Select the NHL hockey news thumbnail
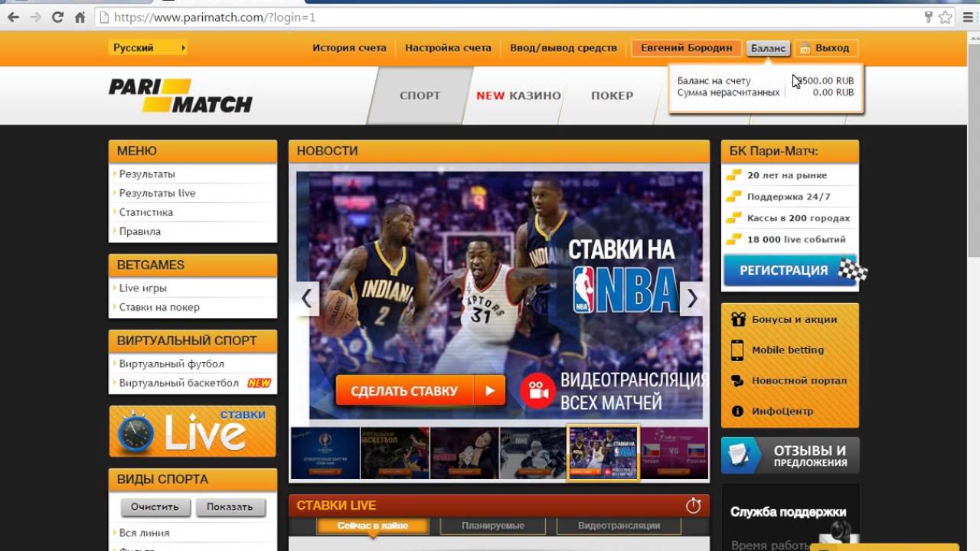 pyautogui.click(x=533, y=453)
